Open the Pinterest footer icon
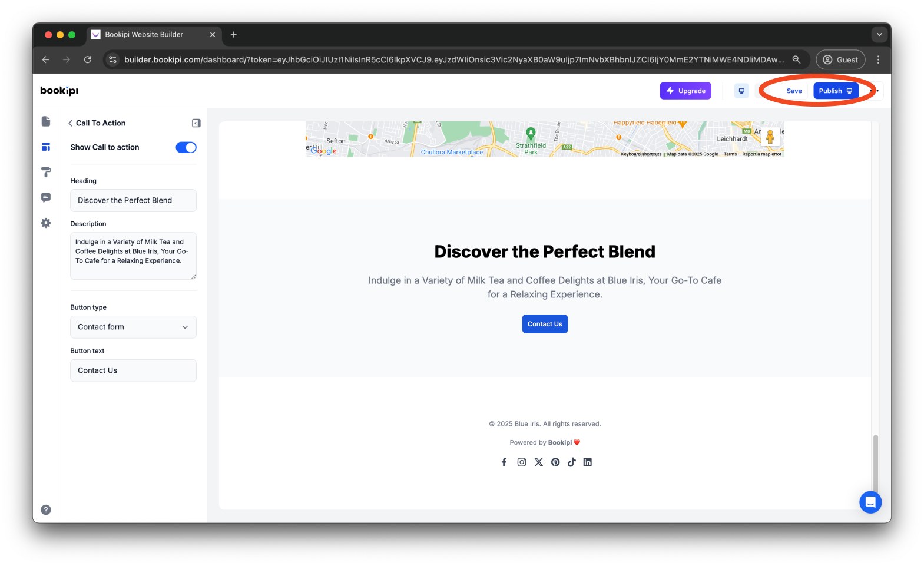Screen dimensions: 924x566 click(555, 462)
